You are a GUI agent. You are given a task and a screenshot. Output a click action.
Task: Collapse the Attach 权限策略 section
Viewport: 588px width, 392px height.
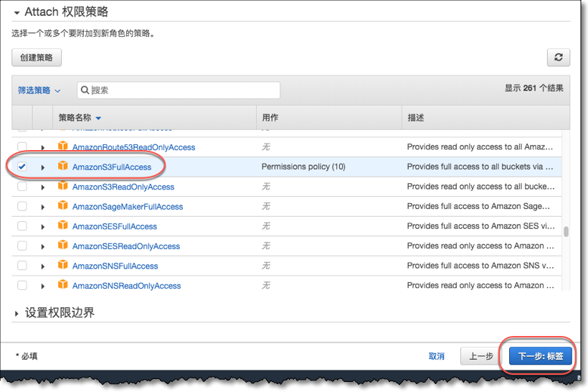click(16, 13)
